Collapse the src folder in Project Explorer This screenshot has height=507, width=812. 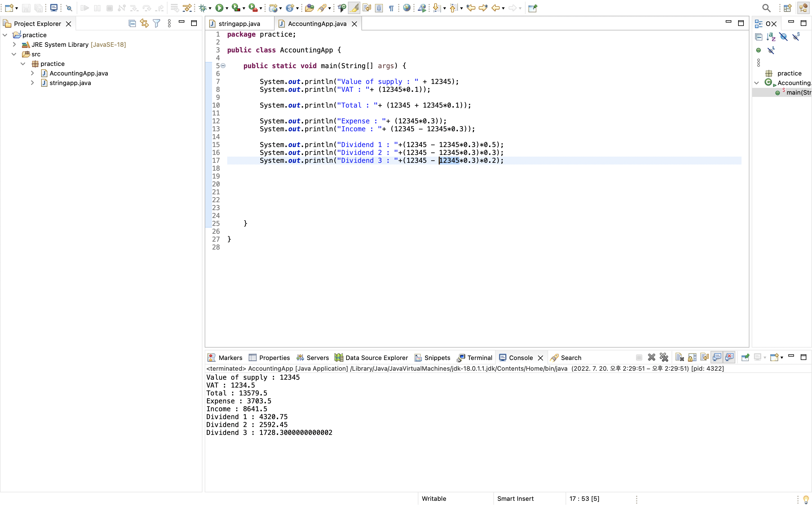(x=14, y=54)
